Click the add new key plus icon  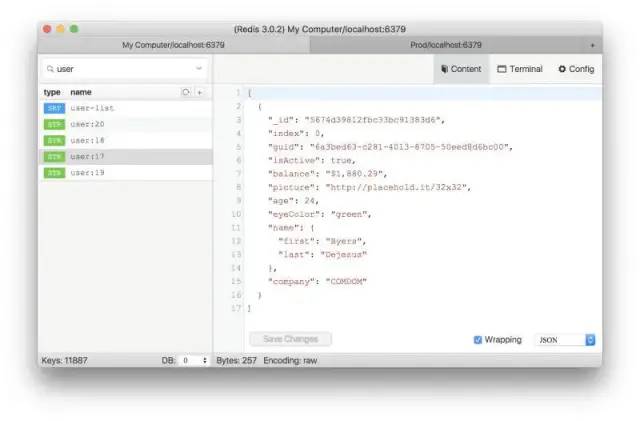pos(199,92)
